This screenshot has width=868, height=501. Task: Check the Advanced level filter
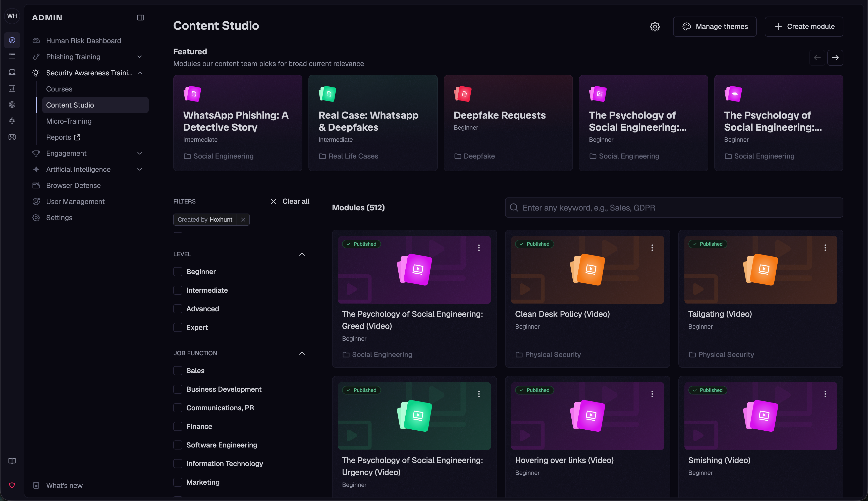[x=178, y=309]
